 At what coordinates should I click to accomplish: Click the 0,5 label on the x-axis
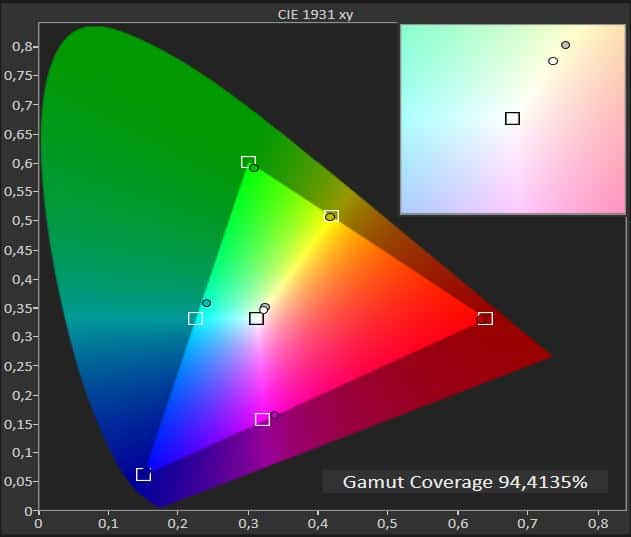click(387, 523)
